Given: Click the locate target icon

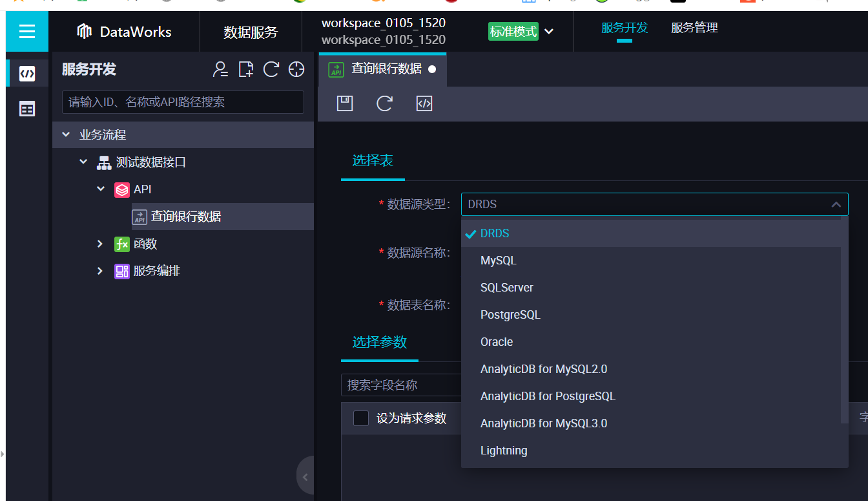Looking at the screenshot, I should (296, 69).
